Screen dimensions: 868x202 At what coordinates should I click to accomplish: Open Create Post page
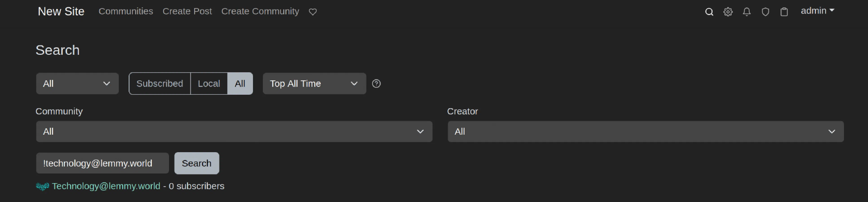(x=187, y=11)
